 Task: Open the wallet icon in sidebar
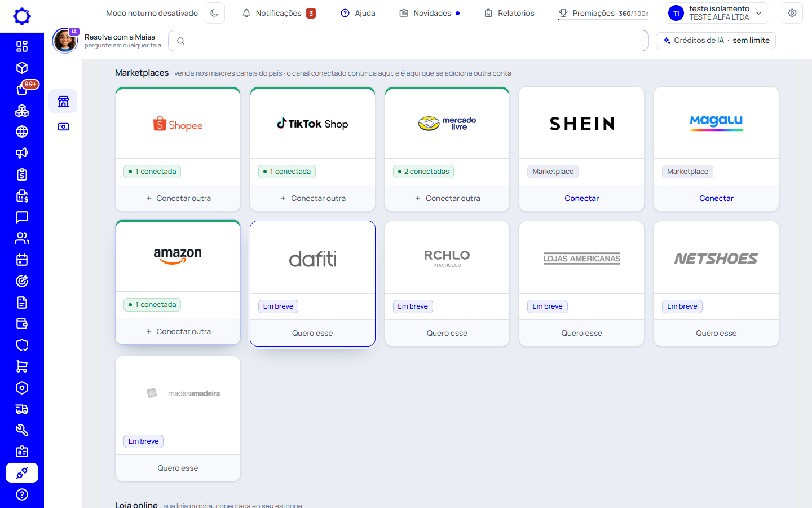click(22, 324)
